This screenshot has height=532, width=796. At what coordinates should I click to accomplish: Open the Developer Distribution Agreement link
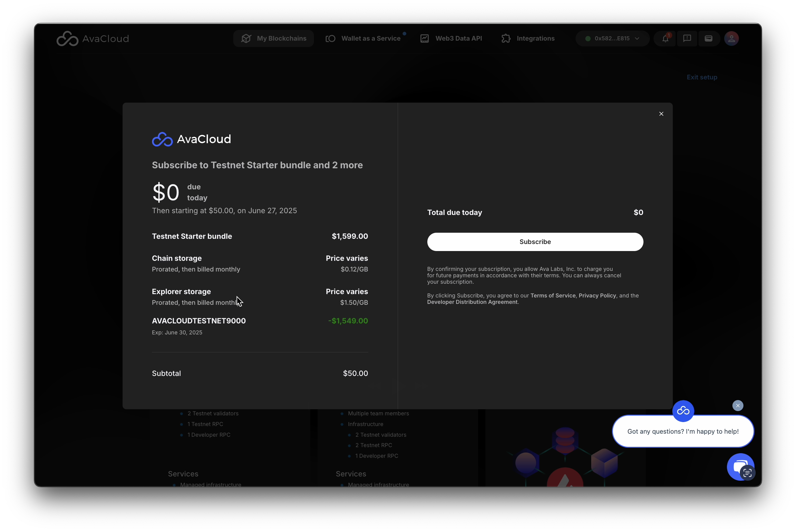[x=472, y=302]
